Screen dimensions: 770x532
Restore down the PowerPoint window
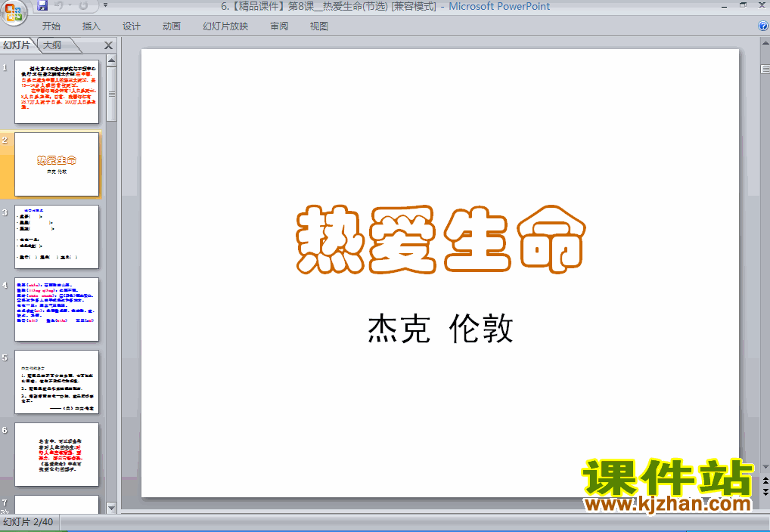[743, 6]
